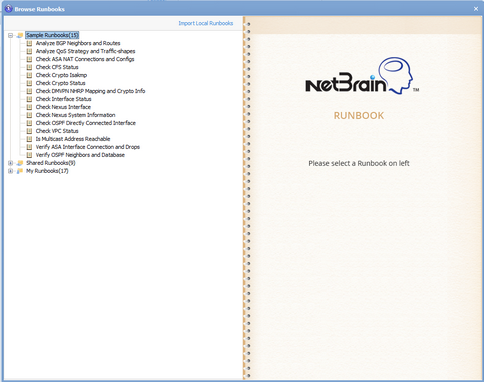Choose the Check Crypto Status runbook

tap(61, 83)
